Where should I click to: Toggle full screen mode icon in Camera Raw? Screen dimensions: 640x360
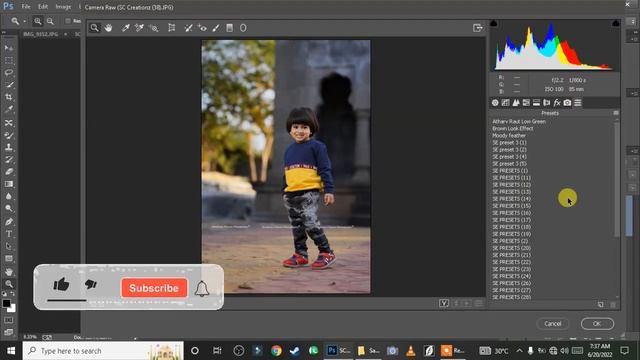coord(478,28)
